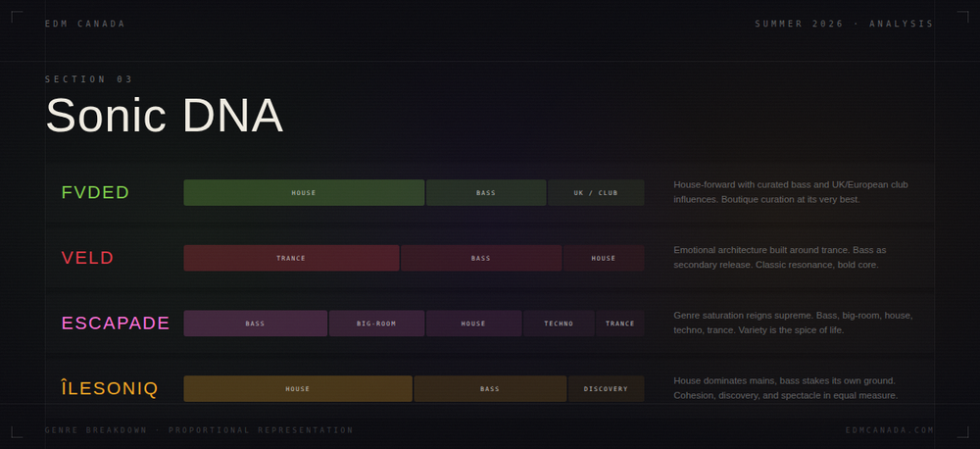Click the FVDED Bass bar segment
Viewport: 980px width, 449px height.
tap(486, 192)
